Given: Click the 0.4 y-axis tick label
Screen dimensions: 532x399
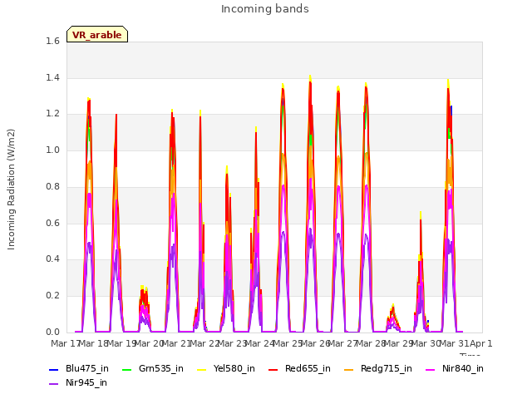Looking at the screenshot, I should pyautogui.click(x=52, y=259).
